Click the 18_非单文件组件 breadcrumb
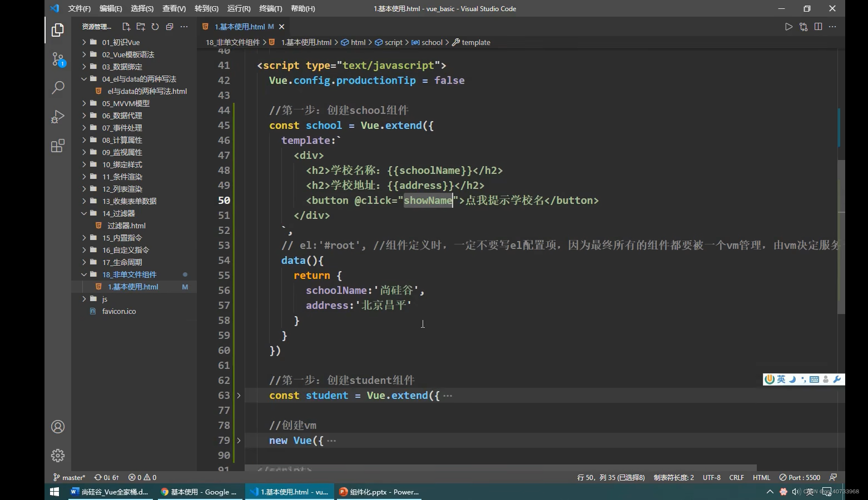 coord(232,42)
